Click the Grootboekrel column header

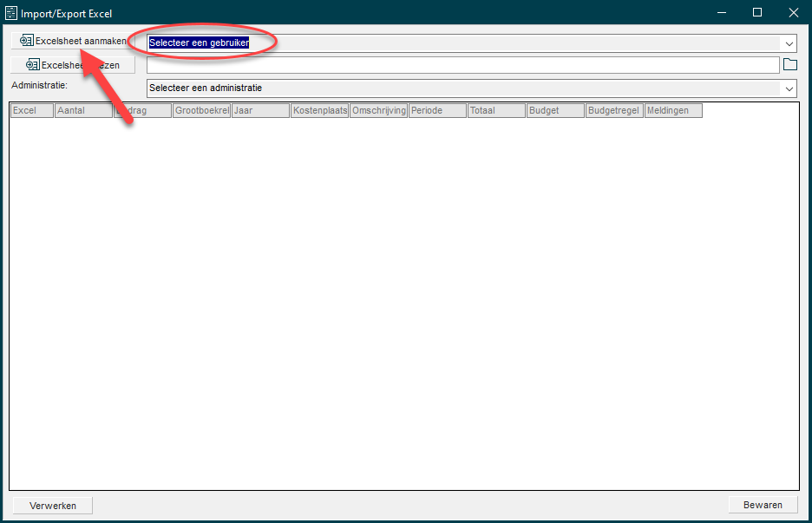tap(201, 111)
